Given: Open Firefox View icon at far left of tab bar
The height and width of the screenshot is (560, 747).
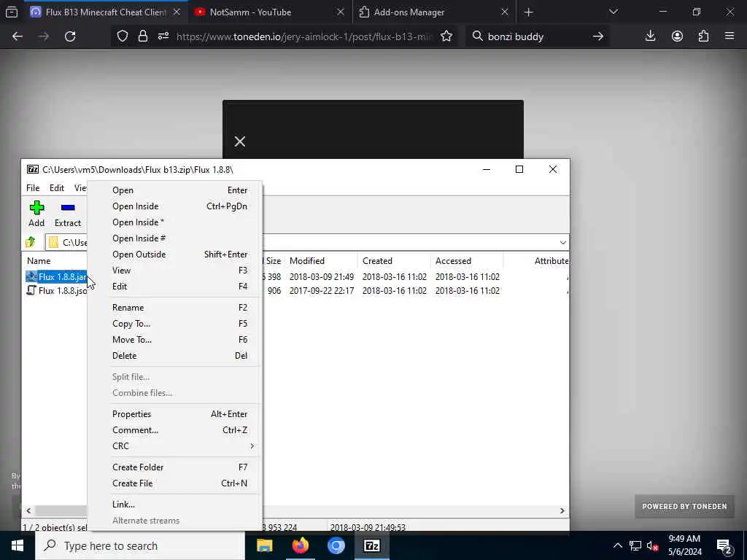Looking at the screenshot, I should 12,12.
